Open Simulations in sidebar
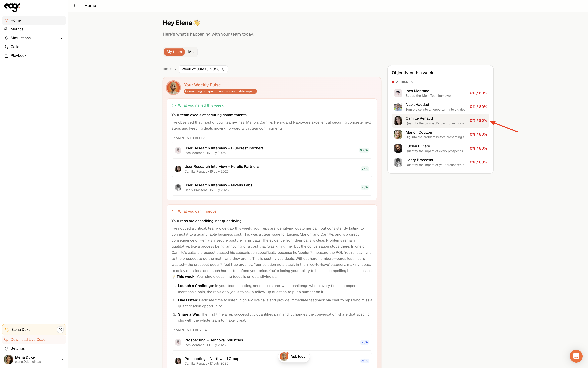The height and width of the screenshot is (368, 588). pos(34,38)
